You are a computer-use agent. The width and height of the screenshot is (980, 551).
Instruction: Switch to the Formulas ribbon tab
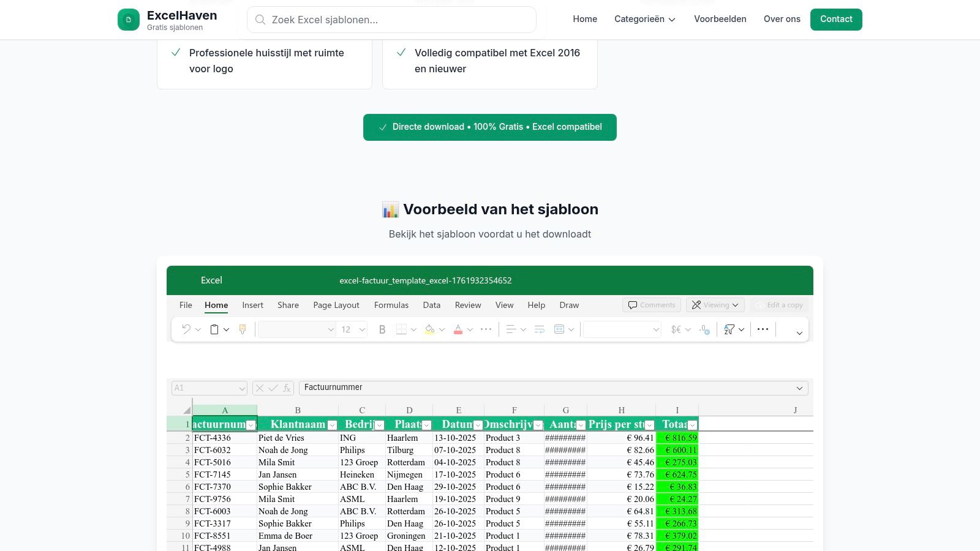point(391,305)
